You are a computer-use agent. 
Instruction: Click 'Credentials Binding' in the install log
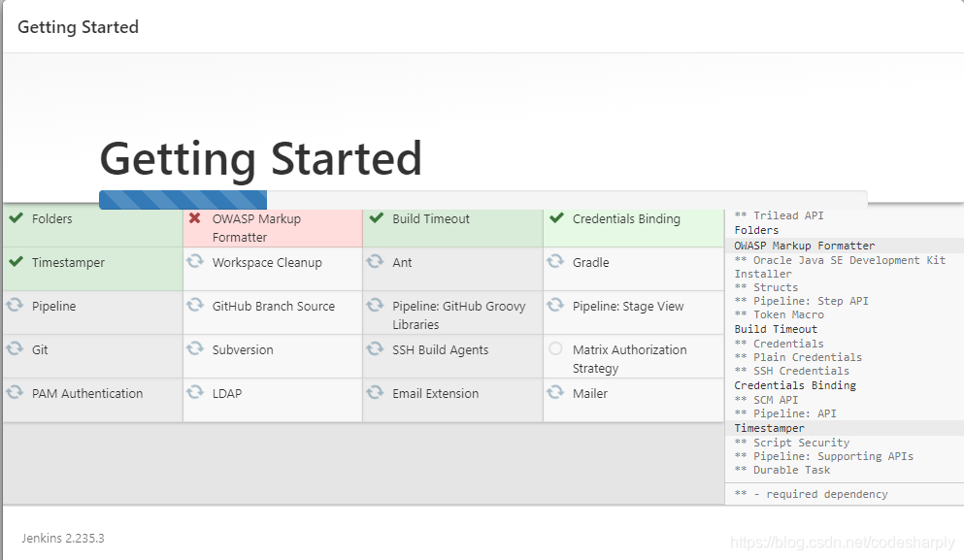click(x=795, y=385)
